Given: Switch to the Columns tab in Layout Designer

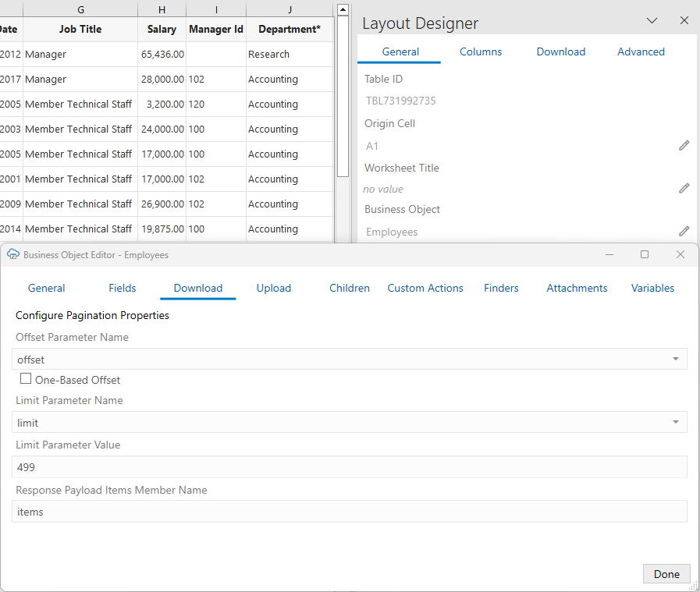Looking at the screenshot, I should 480,51.
